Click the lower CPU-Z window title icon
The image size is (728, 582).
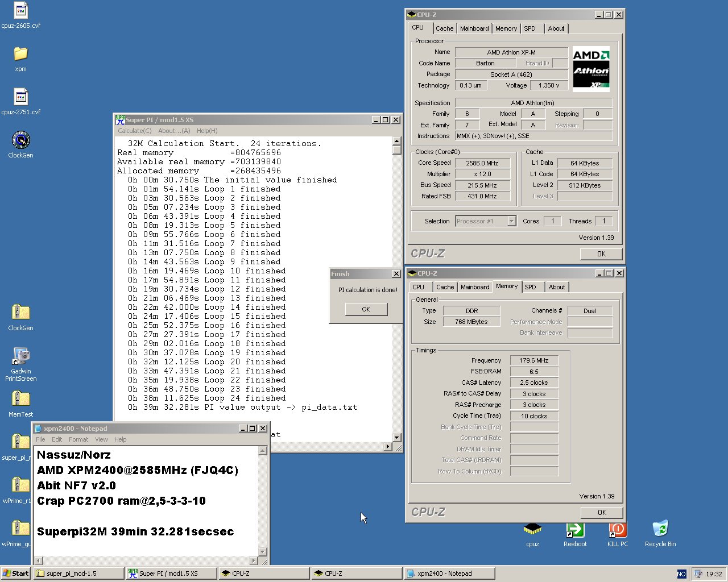point(412,273)
